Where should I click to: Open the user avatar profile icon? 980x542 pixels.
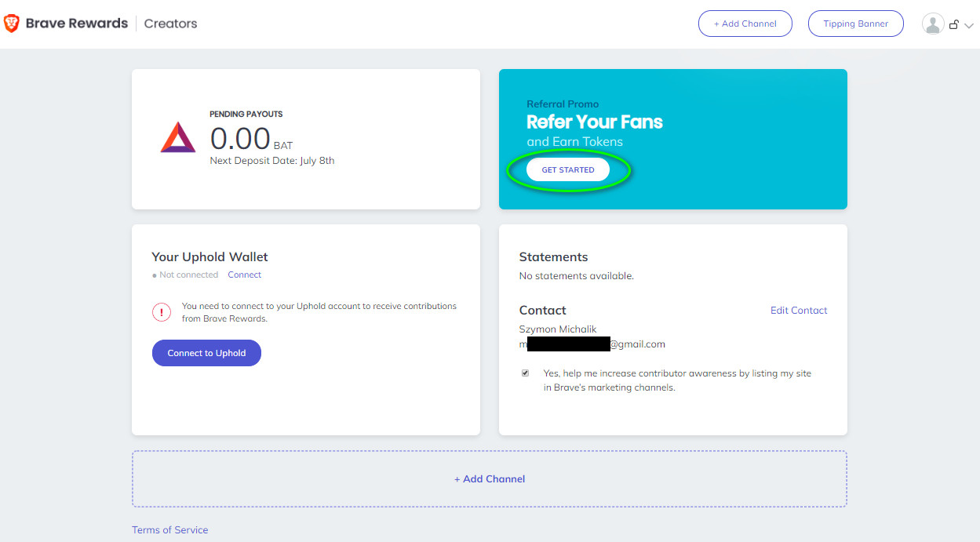click(933, 24)
